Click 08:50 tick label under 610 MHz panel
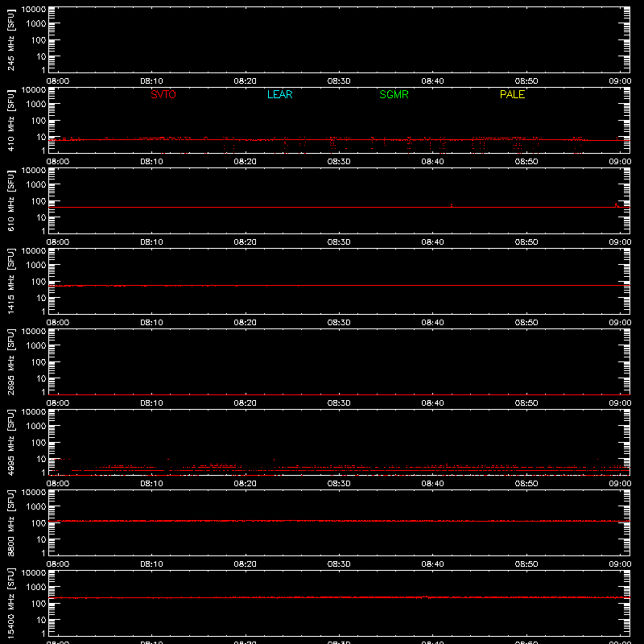644x644 pixels. click(526, 242)
